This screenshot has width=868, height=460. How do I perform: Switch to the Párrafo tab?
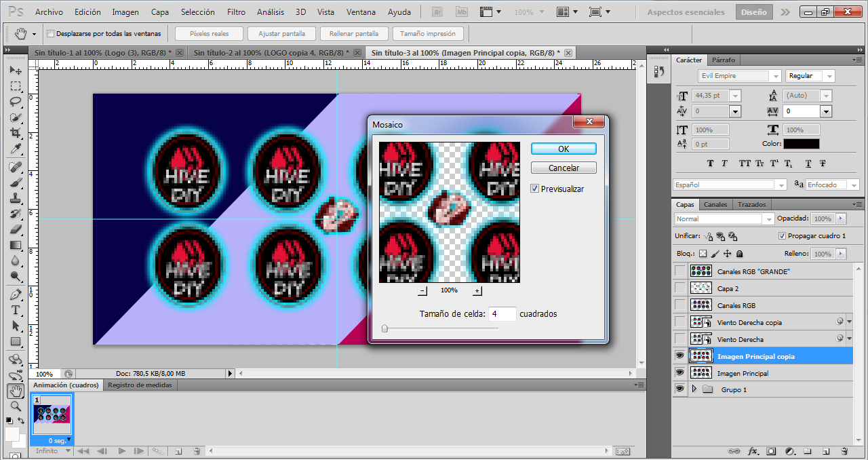(723, 60)
